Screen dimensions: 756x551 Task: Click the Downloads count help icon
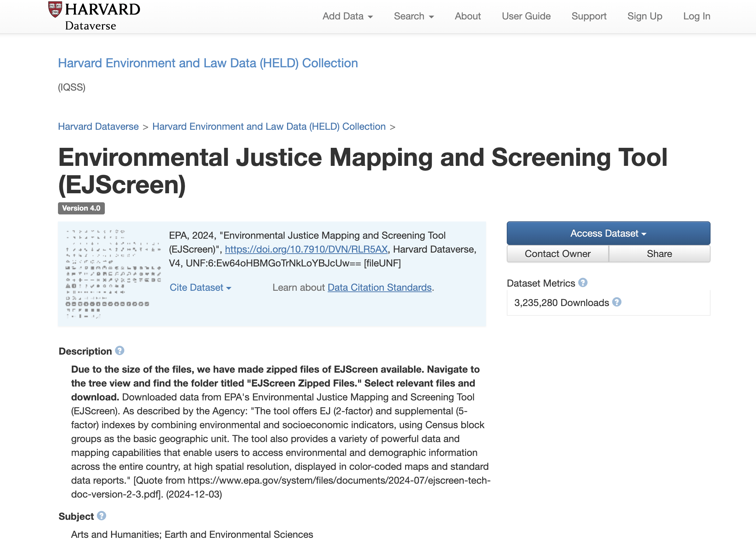point(617,302)
